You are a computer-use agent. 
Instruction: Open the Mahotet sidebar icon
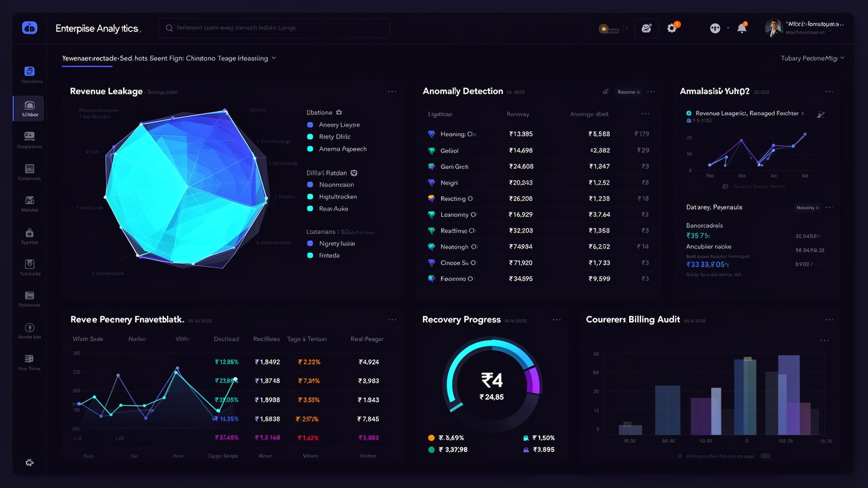pyautogui.click(x=29, y=200)
